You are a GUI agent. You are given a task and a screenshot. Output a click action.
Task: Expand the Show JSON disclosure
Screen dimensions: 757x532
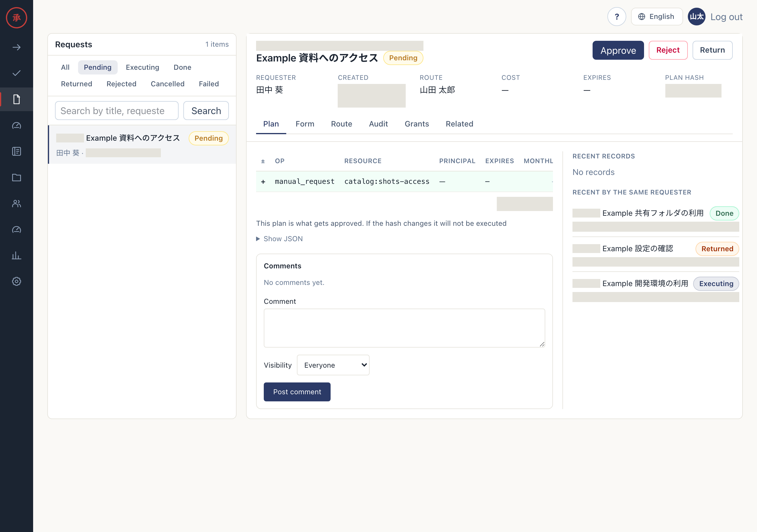[x=280, y=239]
